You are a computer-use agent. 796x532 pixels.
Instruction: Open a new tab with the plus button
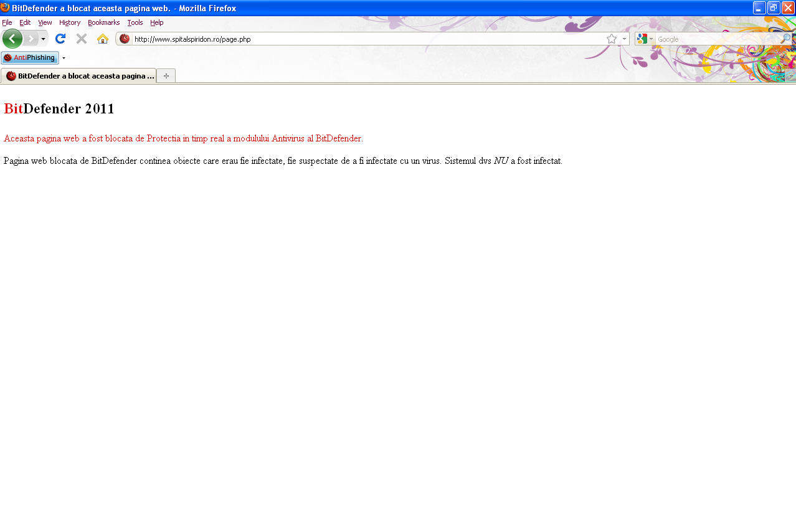click(166, 76)
